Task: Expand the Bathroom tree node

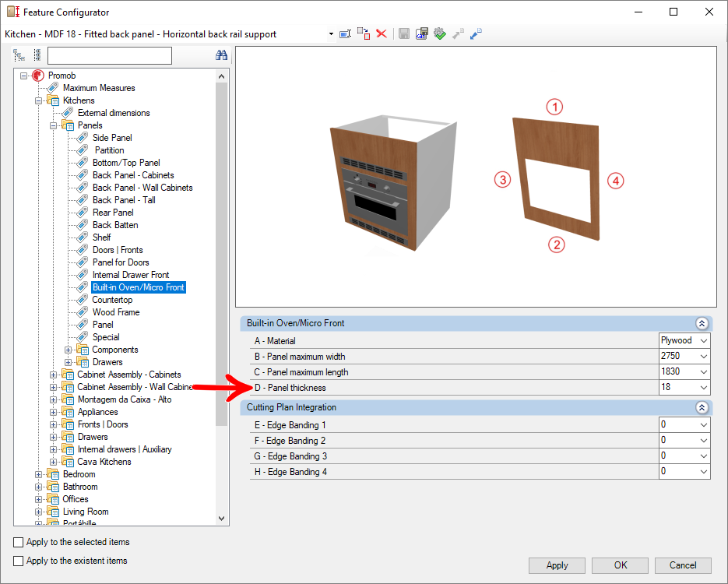Action: 38,487
